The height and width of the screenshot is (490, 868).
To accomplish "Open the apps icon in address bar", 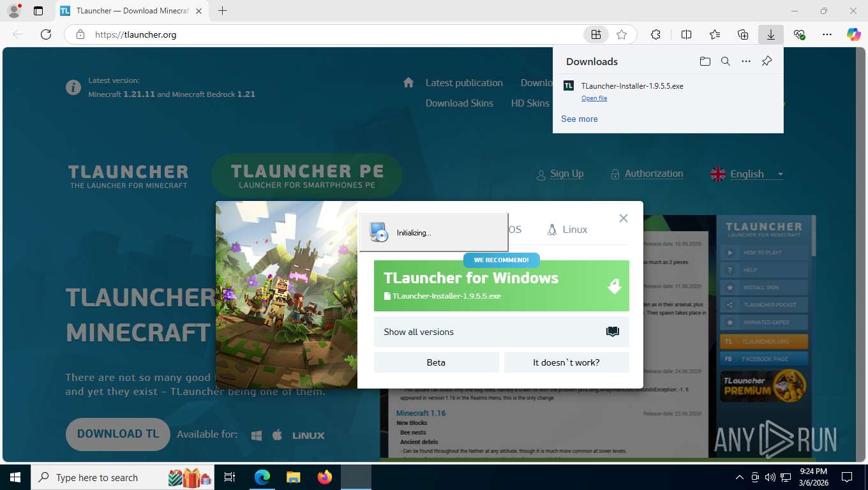I will 595,34.
